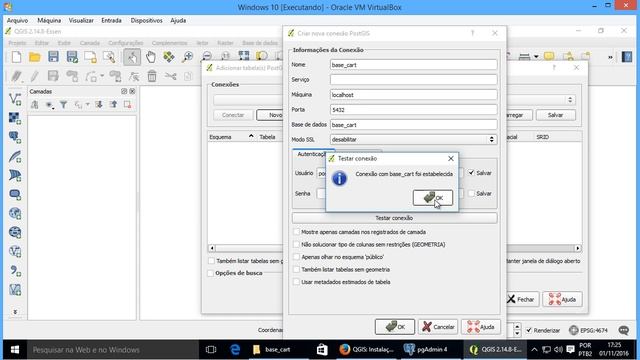Click the Task View taskbar icon

coord(211,350)
